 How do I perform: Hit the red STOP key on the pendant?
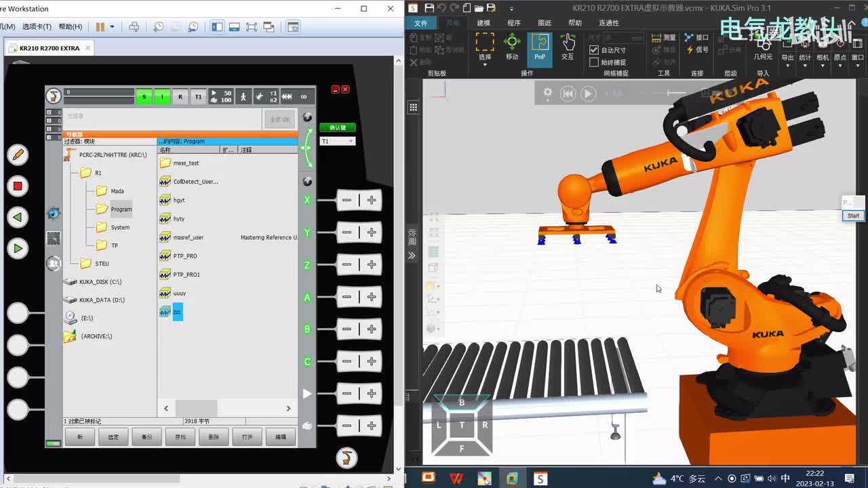[18, 186]
